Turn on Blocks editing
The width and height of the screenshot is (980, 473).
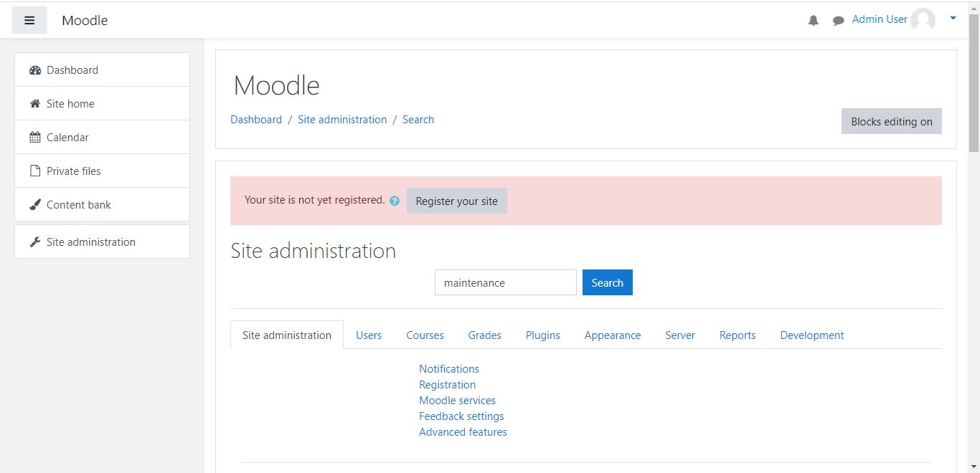[x=891, y=122]
